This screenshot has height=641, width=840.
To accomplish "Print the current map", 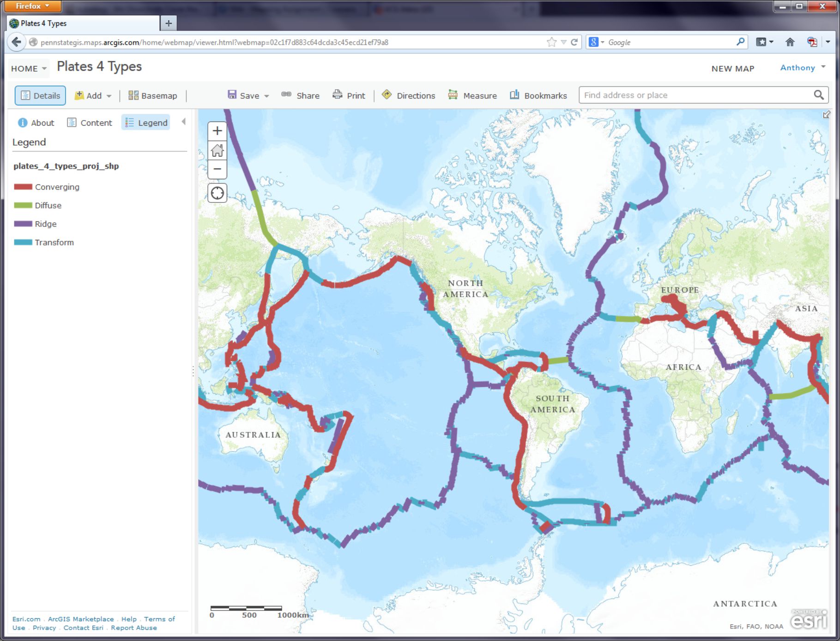I will [x=349, y=96].
